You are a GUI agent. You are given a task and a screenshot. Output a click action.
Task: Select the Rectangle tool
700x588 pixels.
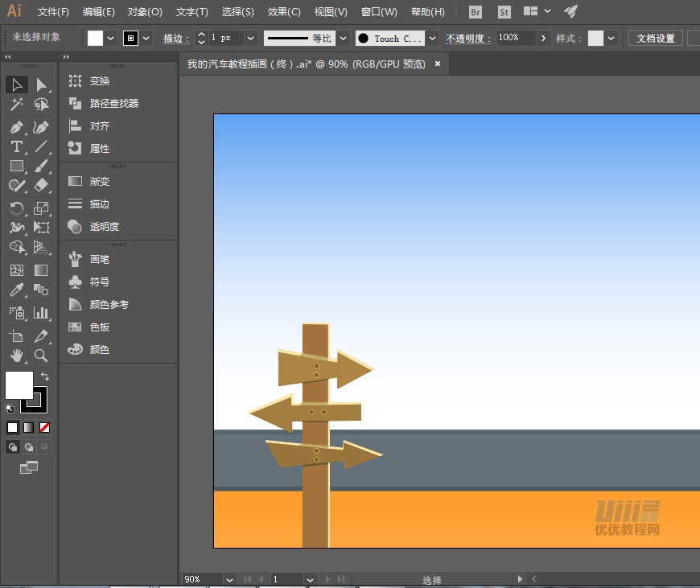(17, 166)
